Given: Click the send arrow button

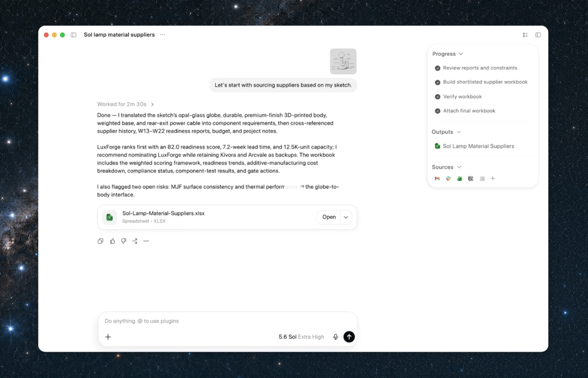Looking at the screenshot, I should pos(349,337).
